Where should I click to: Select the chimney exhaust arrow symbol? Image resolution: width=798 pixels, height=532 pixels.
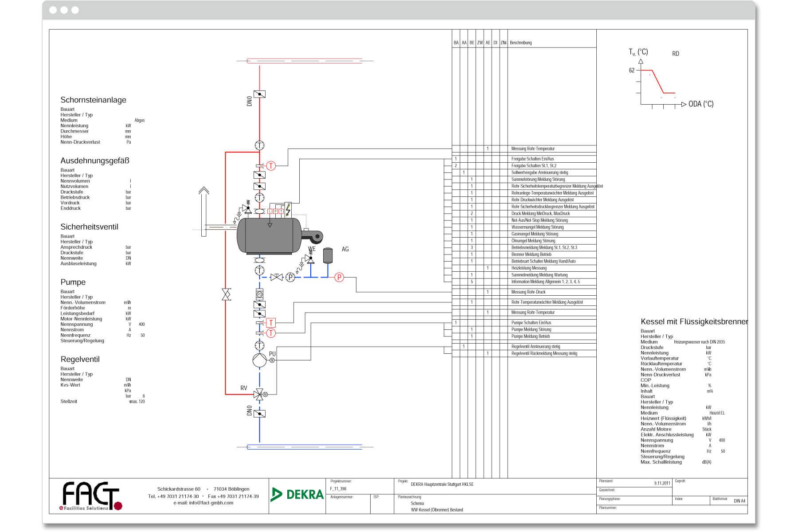pos(203,212)
